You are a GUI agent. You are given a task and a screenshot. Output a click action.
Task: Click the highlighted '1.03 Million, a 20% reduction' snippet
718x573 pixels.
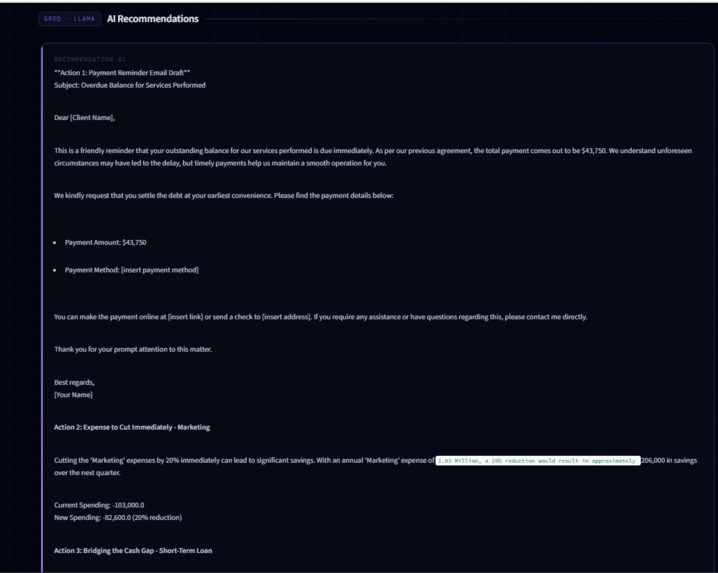coord(538,461)
